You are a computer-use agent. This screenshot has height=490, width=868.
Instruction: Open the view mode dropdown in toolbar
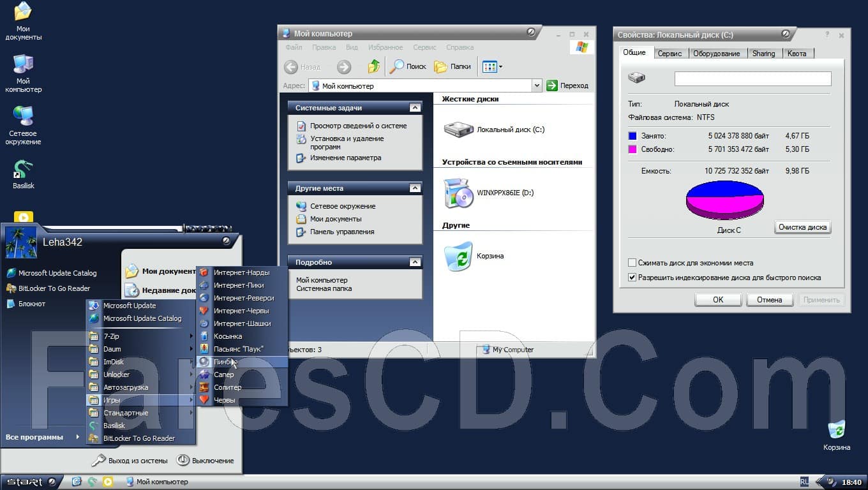[x=493, y=66]
